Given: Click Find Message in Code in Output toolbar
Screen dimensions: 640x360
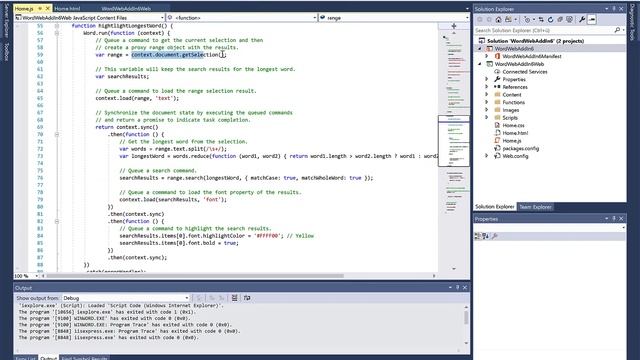Looking at the screenshot, I should (199, 298).
